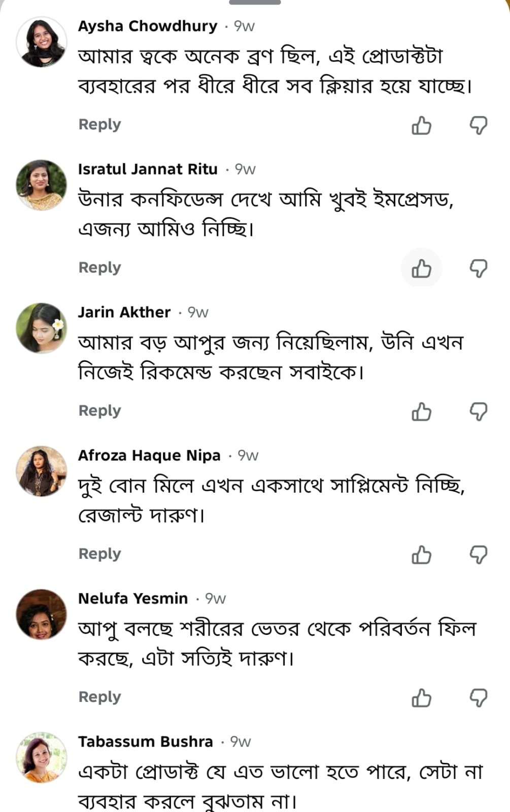Dislike Aysha Chowdhury's comment

pos(478,125)
